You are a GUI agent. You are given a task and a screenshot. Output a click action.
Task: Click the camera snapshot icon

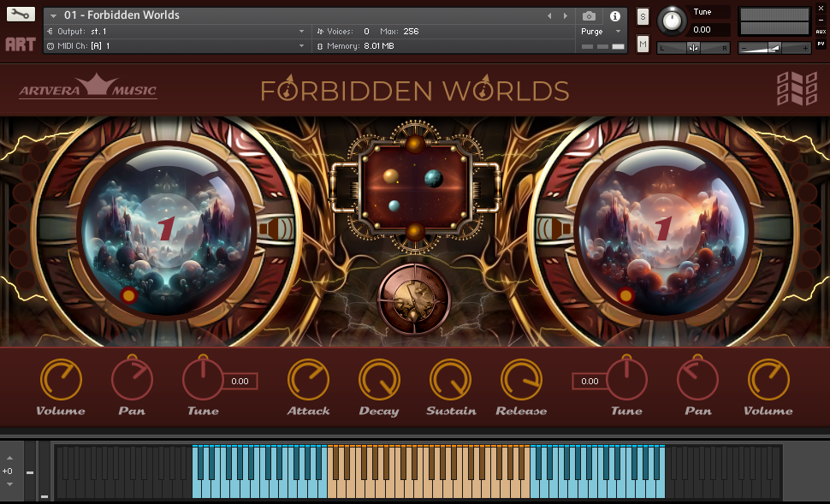(589, 15)
